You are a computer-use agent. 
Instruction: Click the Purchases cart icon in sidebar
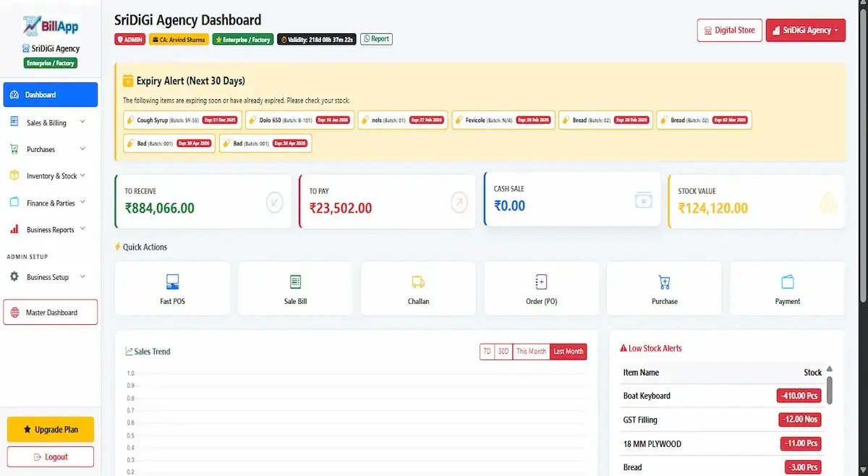(x=14, y=149)
